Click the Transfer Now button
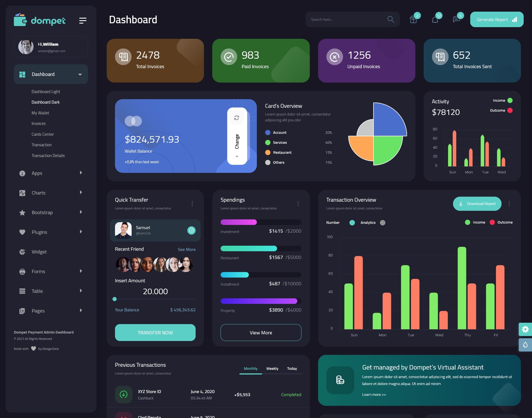Viewport: 532px width, 418px height. pyautogui.click(x=155, y=332)
